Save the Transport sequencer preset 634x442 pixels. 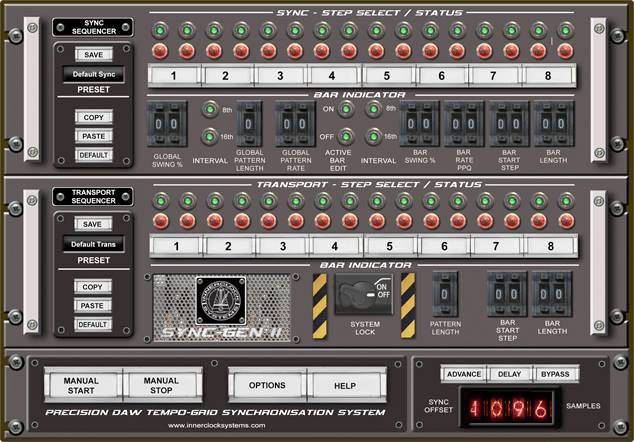(93, 224)
